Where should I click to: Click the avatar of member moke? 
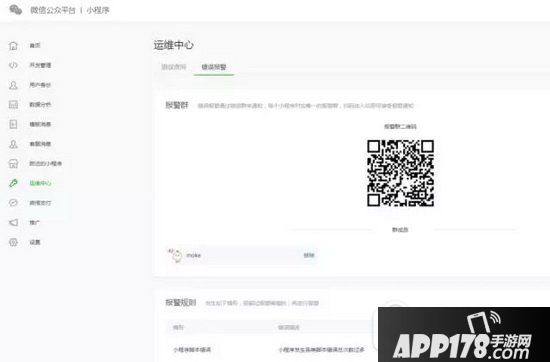176,255
